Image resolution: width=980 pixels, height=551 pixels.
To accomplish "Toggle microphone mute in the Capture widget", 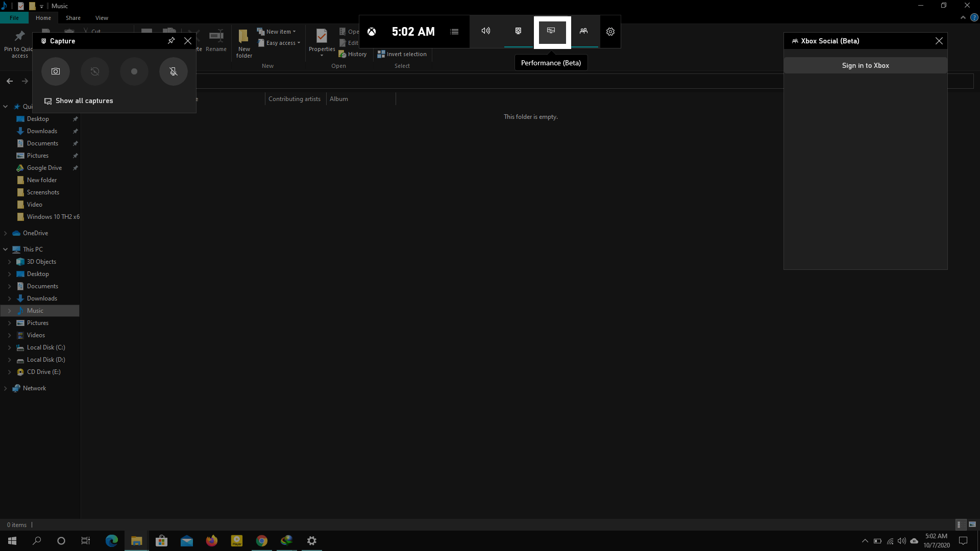I will 173,71.
